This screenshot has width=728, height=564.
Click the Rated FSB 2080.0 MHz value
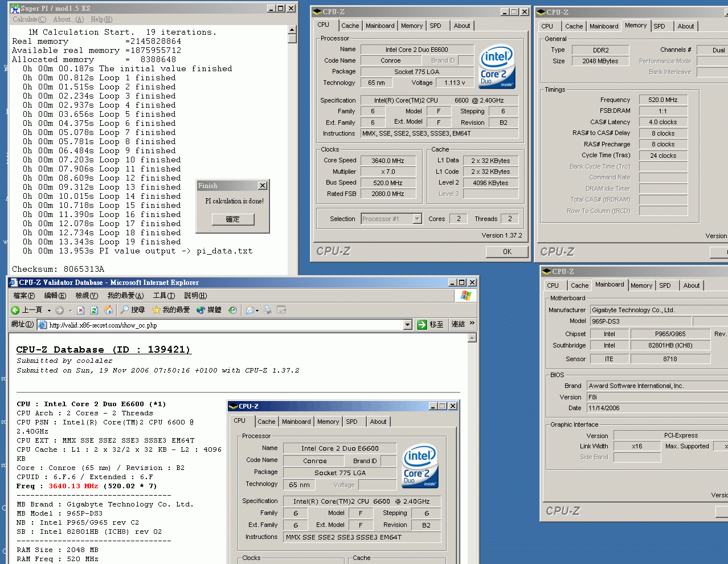coord(388,194)
